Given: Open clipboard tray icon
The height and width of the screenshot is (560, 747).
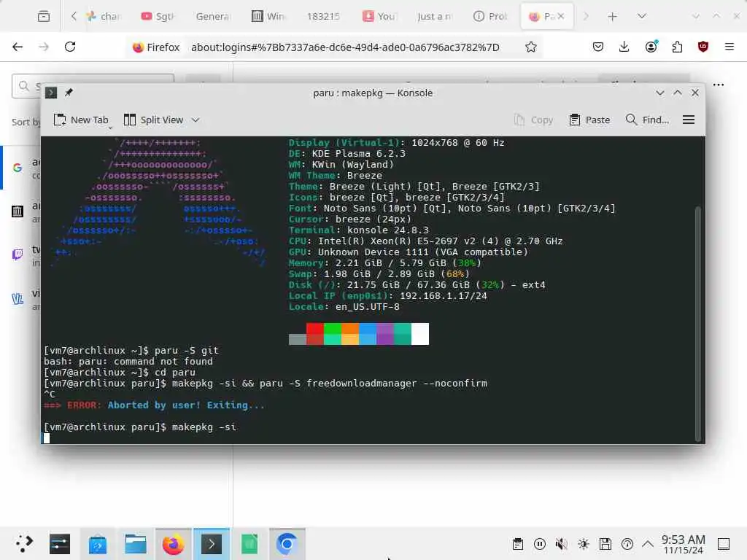Looking at the screenshot, I should point(518,544).
